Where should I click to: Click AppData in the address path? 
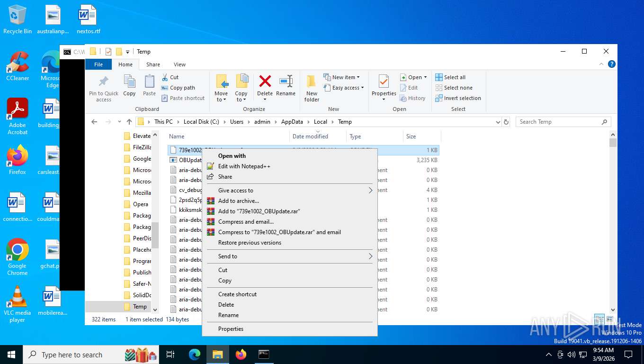[x=292, y=122]
